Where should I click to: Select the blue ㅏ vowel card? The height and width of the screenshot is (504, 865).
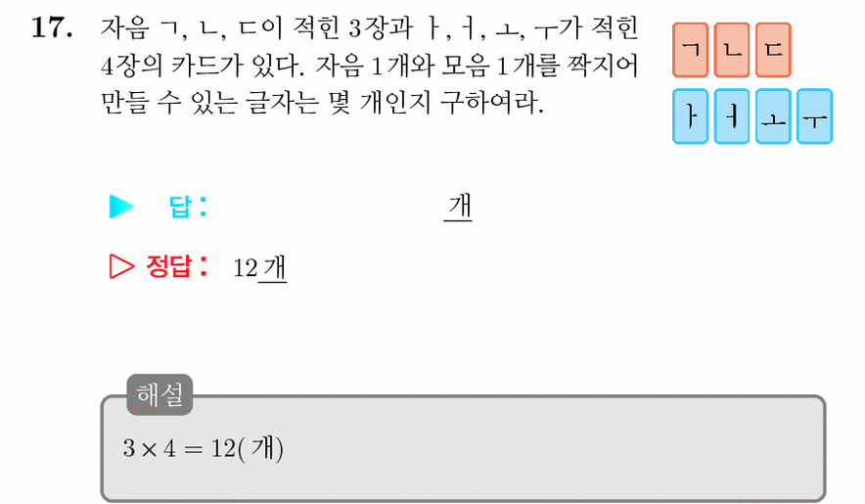coord(690,116)
